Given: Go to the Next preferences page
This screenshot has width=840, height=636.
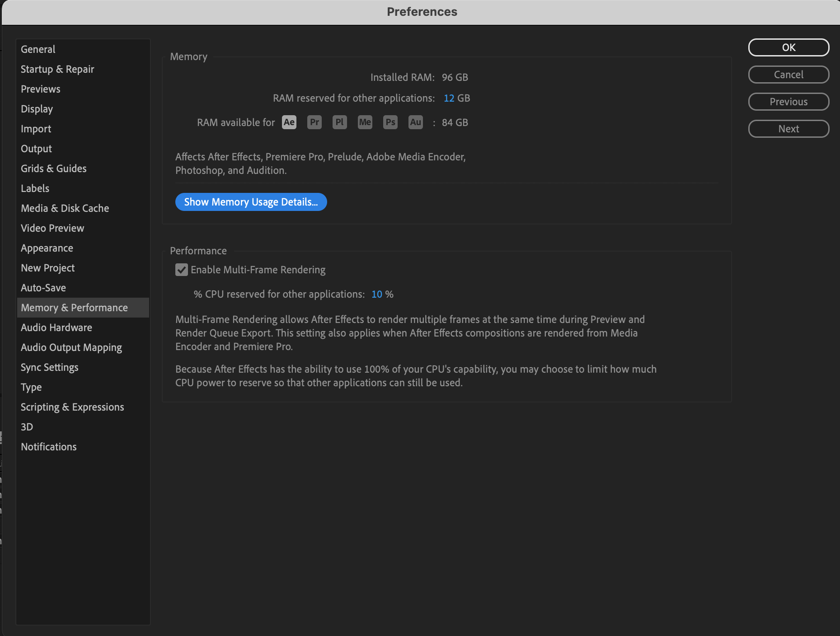Looking at the screenshot, I should (x=788, y=129).
